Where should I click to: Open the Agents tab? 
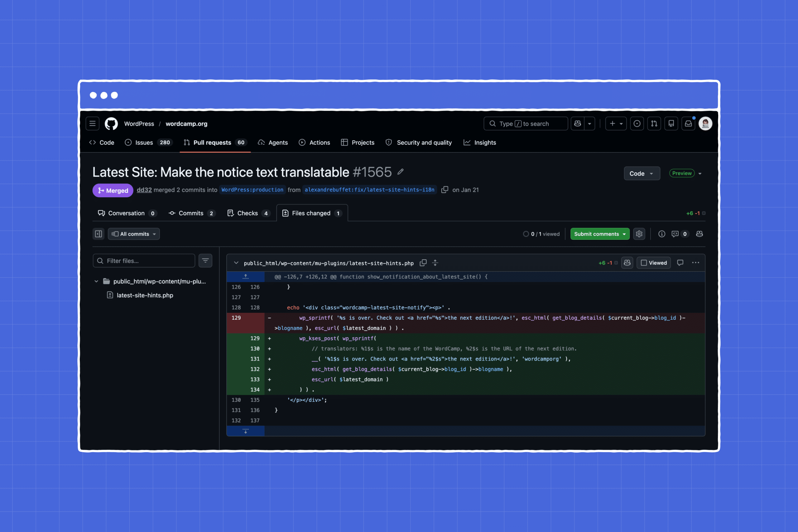[x=273, y=142]
